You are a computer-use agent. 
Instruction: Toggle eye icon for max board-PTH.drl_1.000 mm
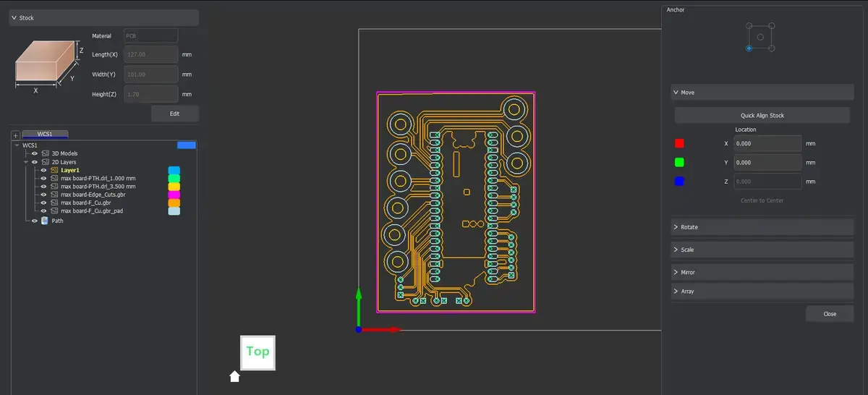coord(43,178)
